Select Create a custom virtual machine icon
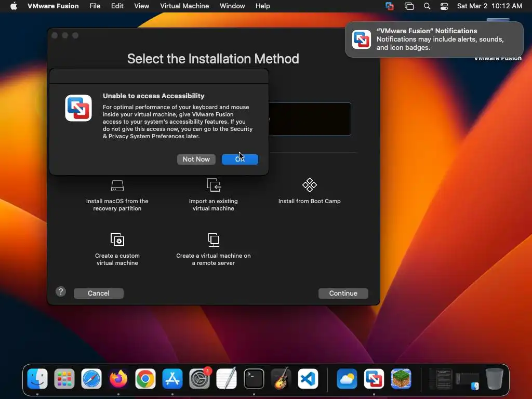532x399 pixels. pos(117,240)
